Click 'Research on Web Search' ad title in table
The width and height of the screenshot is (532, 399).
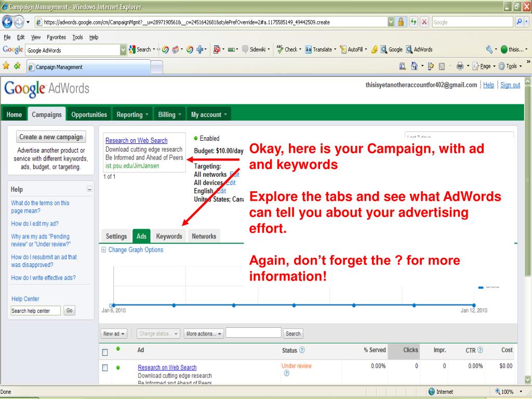(x=167, y=367)
